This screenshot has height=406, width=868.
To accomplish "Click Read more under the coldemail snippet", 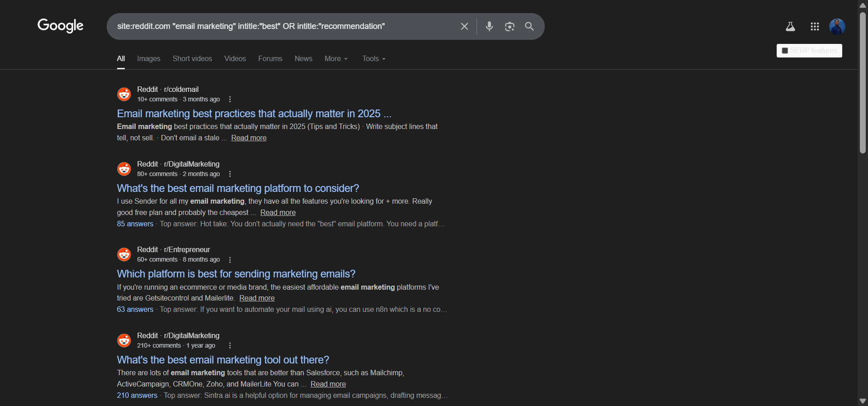I will [249, 138].
